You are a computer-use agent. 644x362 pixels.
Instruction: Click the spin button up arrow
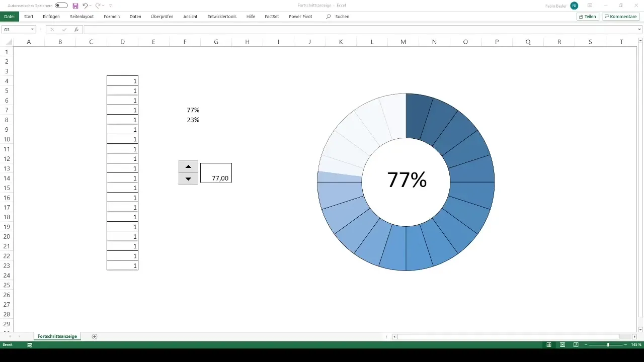(x=188, y=166)
